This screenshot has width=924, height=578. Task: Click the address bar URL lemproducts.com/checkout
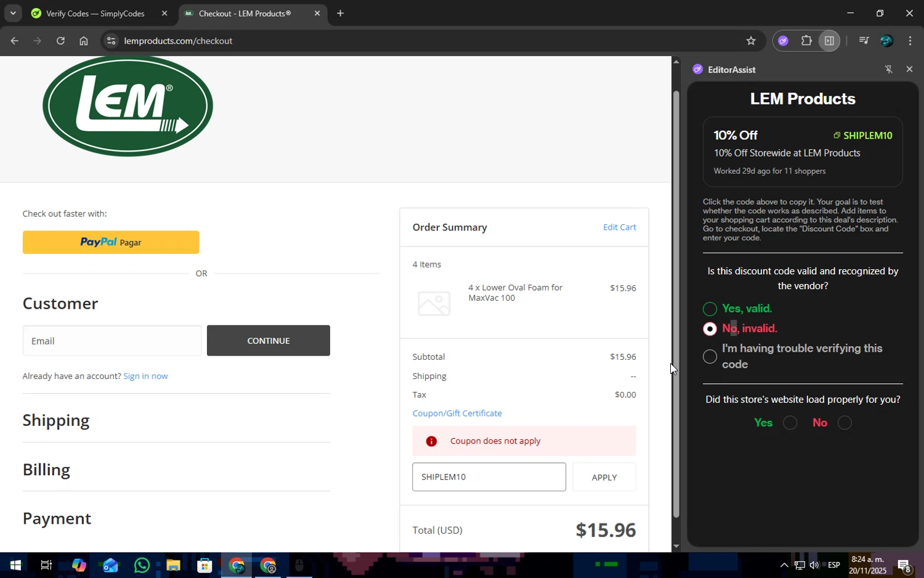point(178,41)
